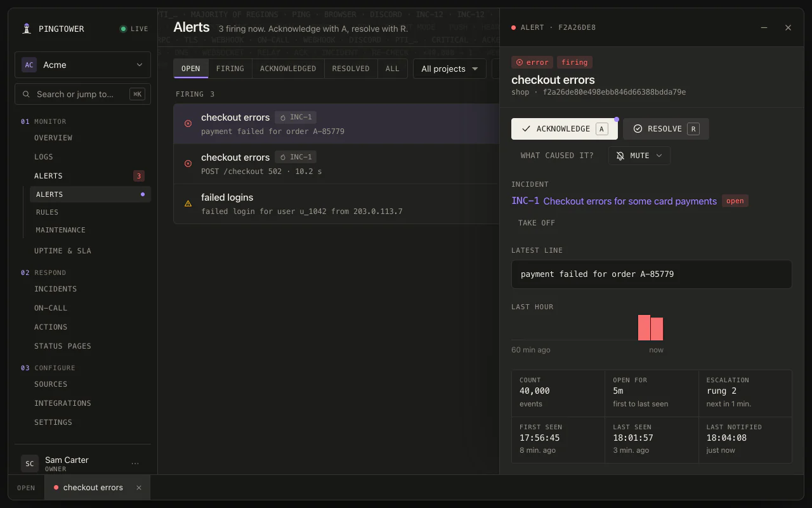
Task: Click the INC-1 badge on the payment failed row
Action: [296, 117]
